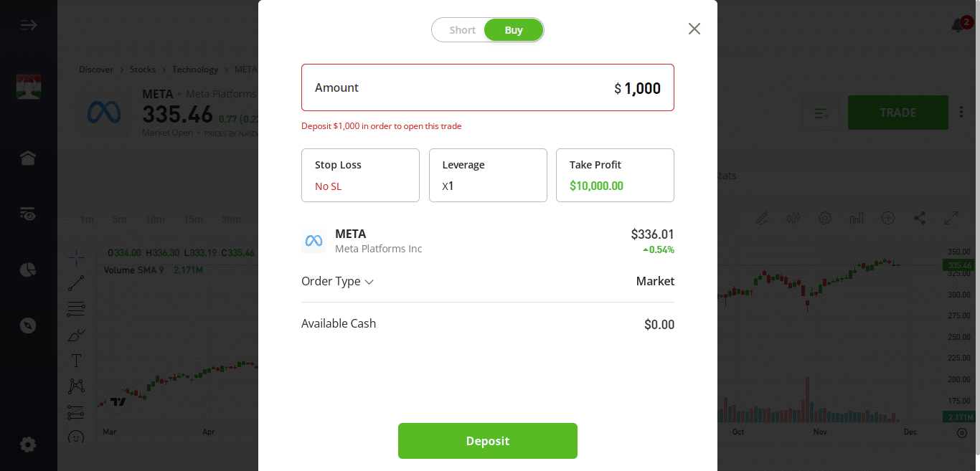Select the text annotation tool
Screen dimensions: 980x471
click(x=76, y=360)
